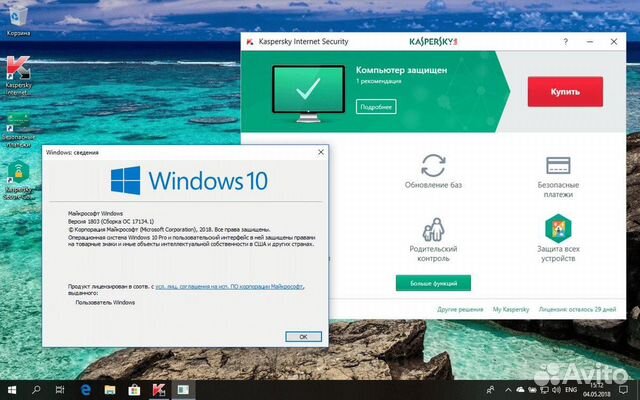This screenshot has height=400, width=640.
Task: Open taskbar search magnifier
Action: [x=36, y=390]
